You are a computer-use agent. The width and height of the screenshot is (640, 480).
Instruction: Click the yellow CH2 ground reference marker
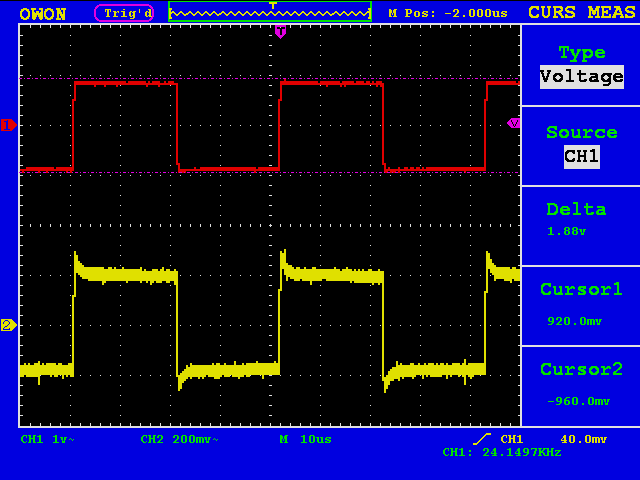point(9,325)
